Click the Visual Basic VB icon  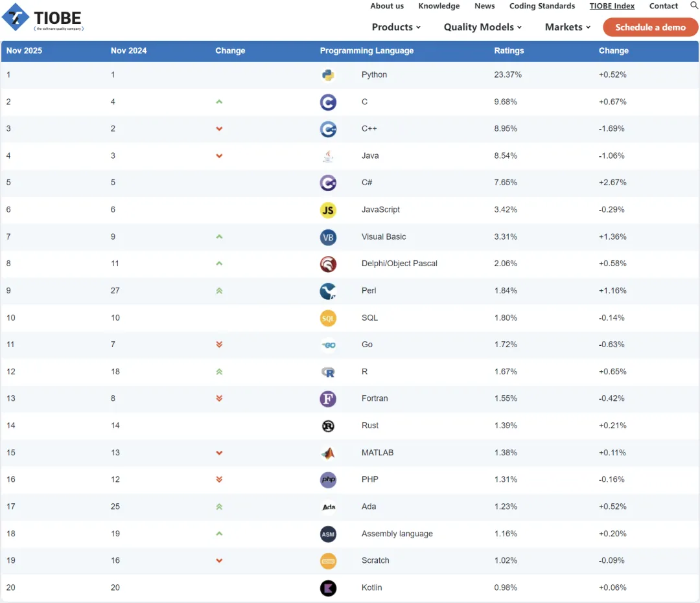coord(328,237)
